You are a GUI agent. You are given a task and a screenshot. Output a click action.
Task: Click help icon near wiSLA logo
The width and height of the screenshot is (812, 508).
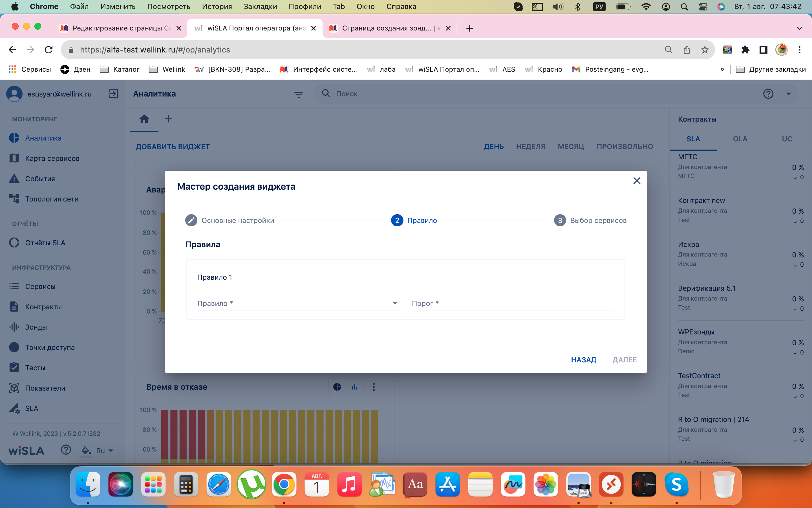66,450
